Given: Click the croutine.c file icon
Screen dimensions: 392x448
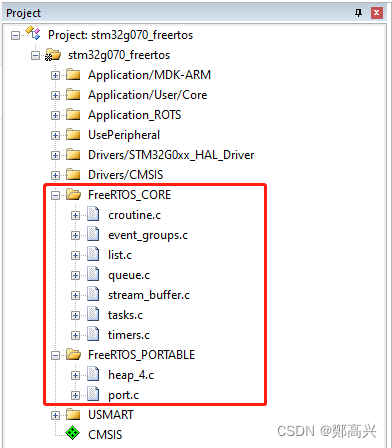Looking at the screenshot, I should (93, 214).
